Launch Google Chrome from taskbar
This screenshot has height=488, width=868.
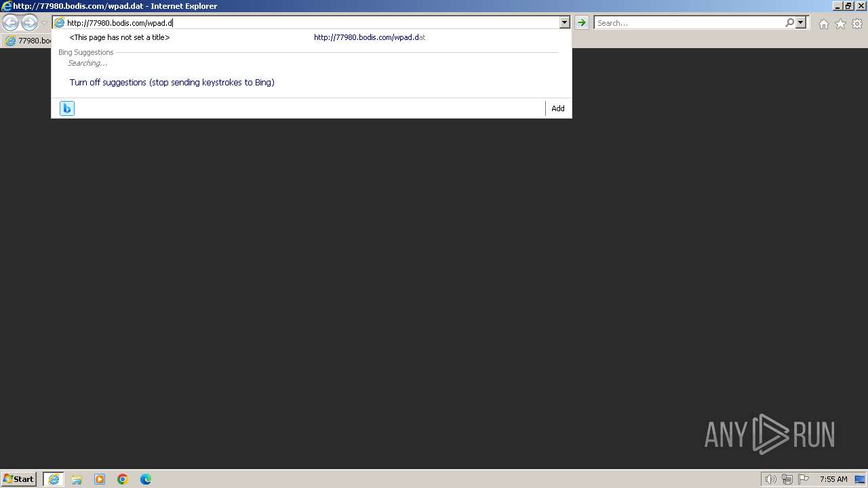tap(123, 479)
